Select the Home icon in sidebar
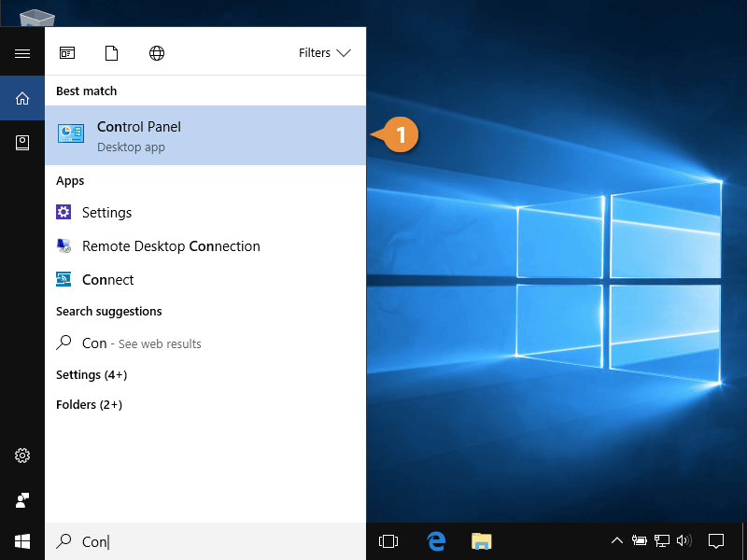747x560 pixels. click(x=22, y=98)
